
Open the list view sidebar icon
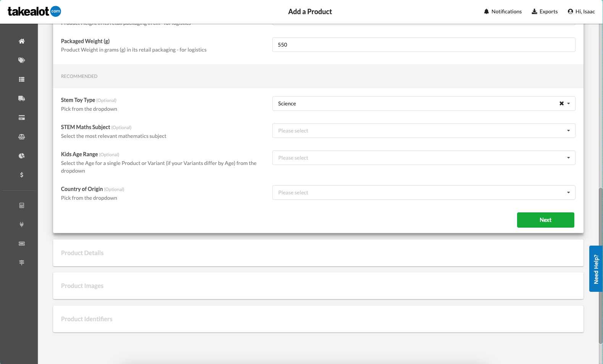tap(22, 79)
